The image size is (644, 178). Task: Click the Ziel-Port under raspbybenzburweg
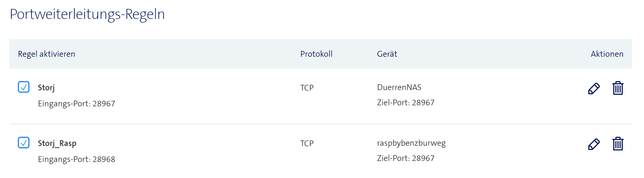pos(406,158)
